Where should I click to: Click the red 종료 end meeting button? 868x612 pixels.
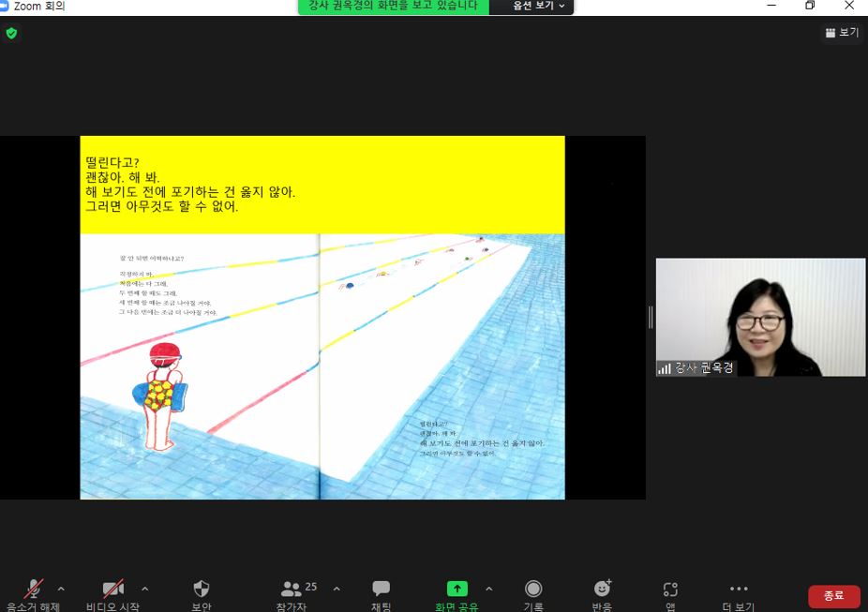pos(833,596)
